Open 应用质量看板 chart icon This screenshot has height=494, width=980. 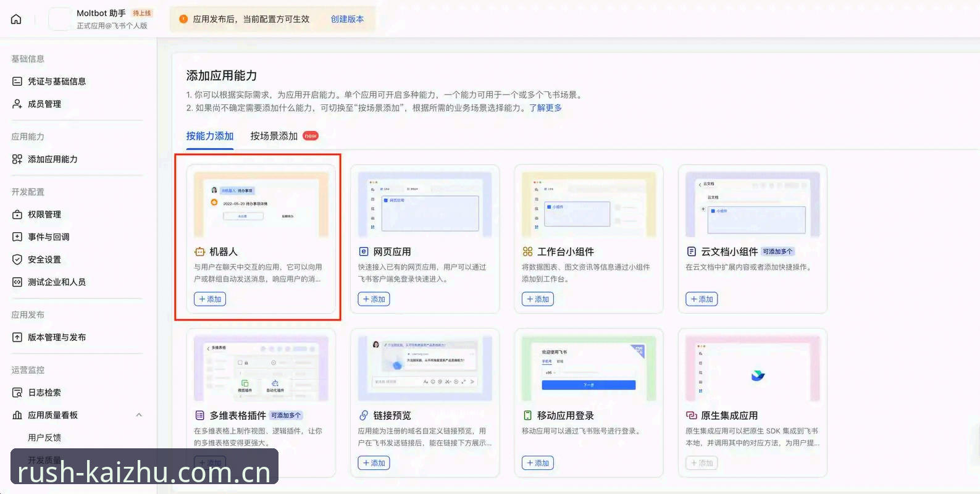pyautogui.click(x=17, y=415)
